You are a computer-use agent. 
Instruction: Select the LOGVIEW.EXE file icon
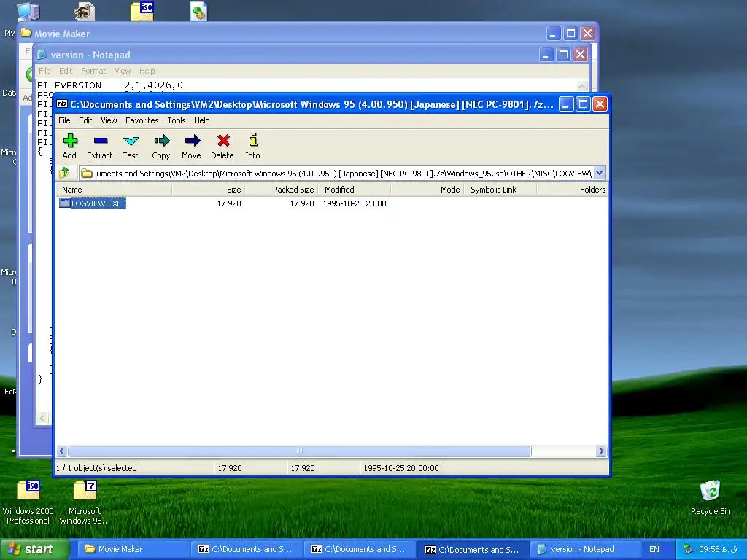(65, 203)
